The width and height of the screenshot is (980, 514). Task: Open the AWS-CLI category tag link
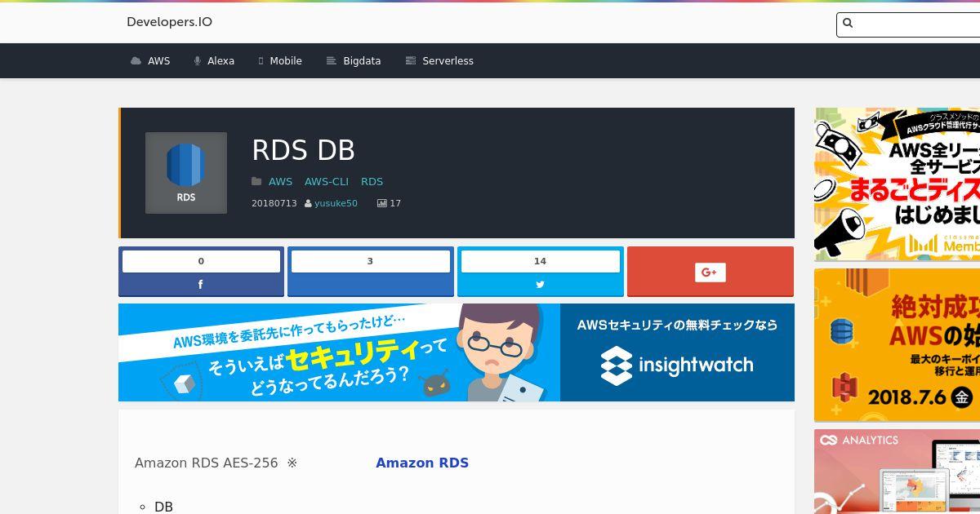(327, 182)
